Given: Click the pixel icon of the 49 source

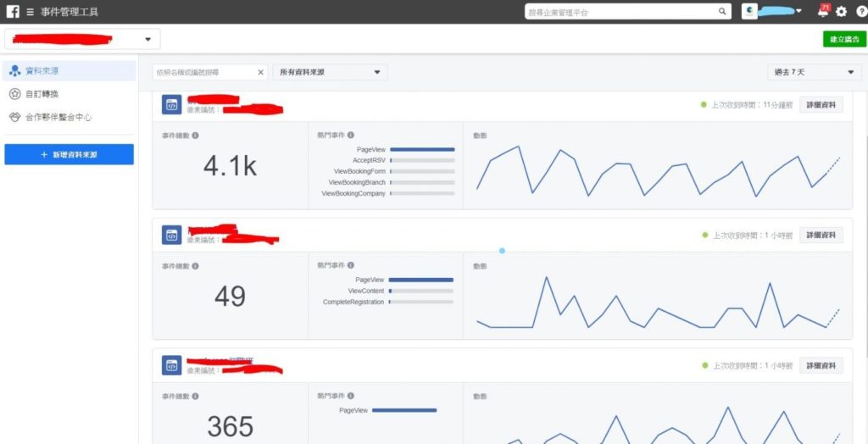Looking at the screenshot, I should pos(171,235).
